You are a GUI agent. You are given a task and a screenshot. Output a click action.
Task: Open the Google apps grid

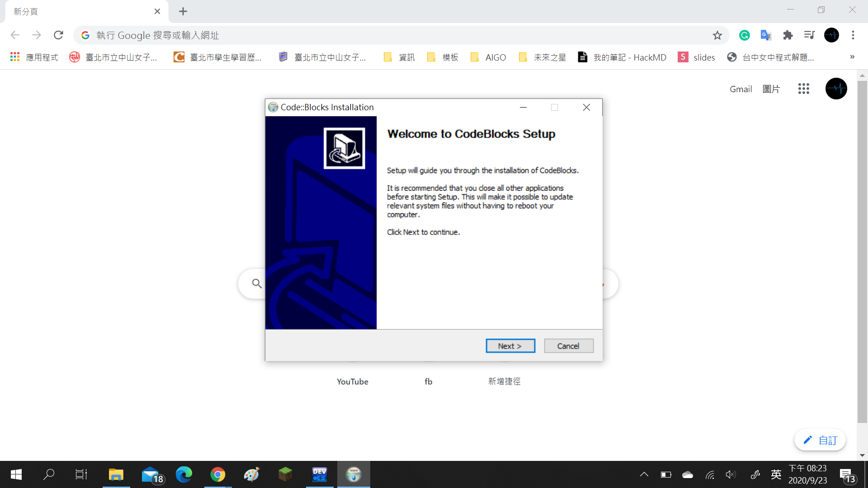803,89
